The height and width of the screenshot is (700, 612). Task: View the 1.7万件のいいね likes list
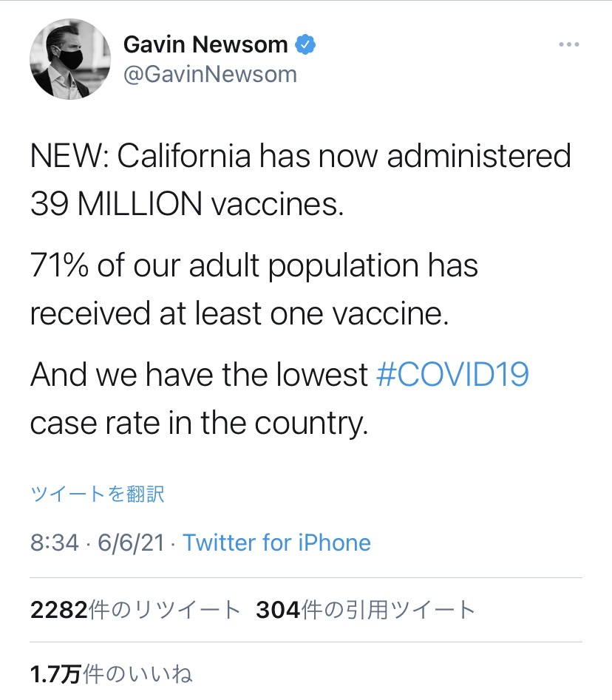[x=111, y=674]
